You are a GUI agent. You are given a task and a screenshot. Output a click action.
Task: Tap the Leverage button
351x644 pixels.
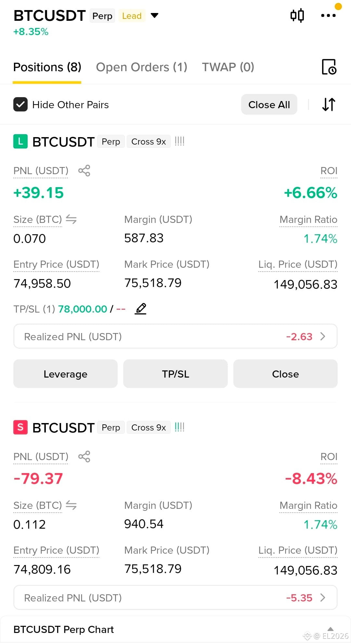point(65,374)
